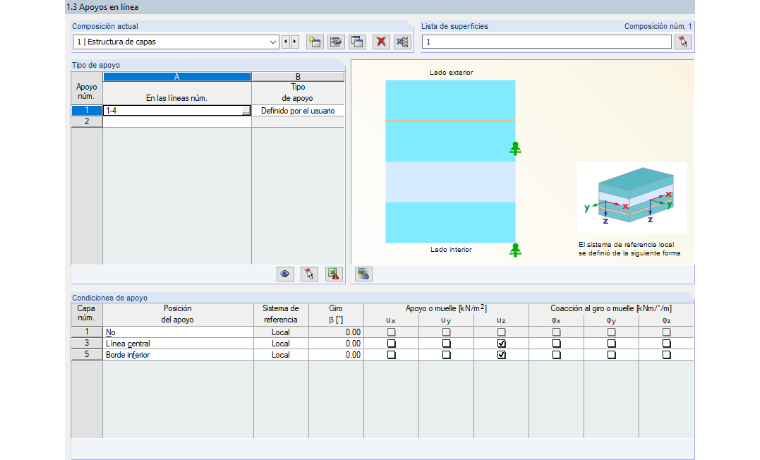Click the eye view icon below support table
This screenshot has height=460, width=760.
pos(285,274)
